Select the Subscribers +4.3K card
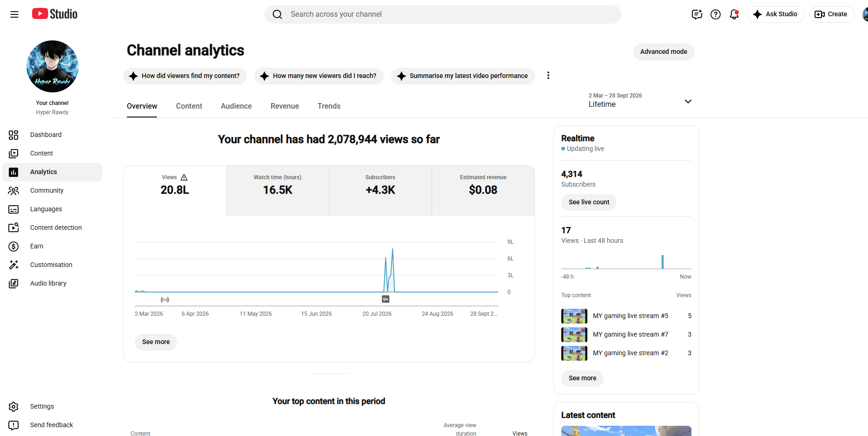The height and width of the screenshot is (436, 868). tap(381, 190)
